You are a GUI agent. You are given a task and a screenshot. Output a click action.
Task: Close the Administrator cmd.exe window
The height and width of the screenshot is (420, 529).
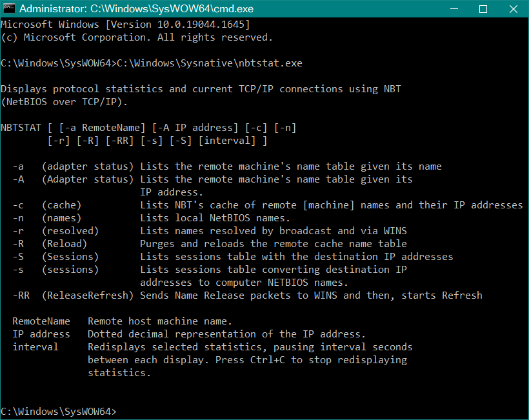coord(512,10)
